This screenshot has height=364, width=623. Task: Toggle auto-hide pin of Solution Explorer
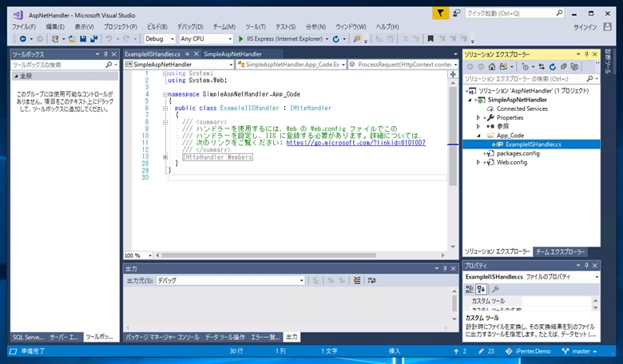586,54
